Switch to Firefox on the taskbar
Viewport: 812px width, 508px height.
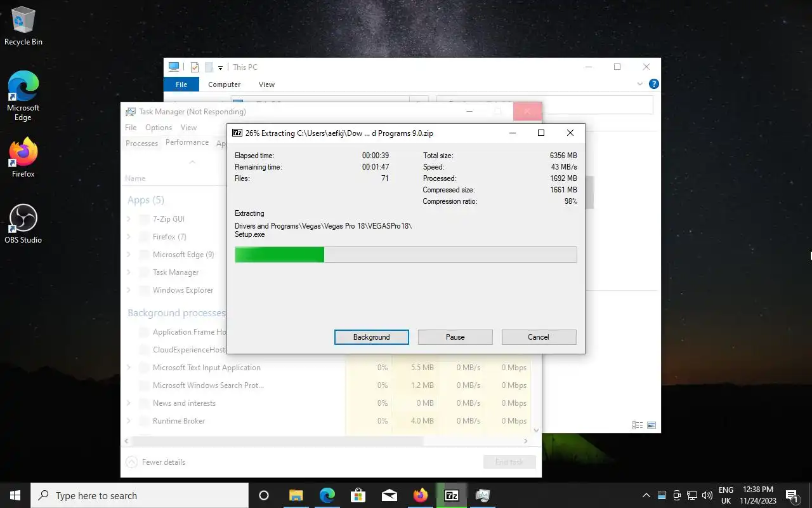[421, 495]
